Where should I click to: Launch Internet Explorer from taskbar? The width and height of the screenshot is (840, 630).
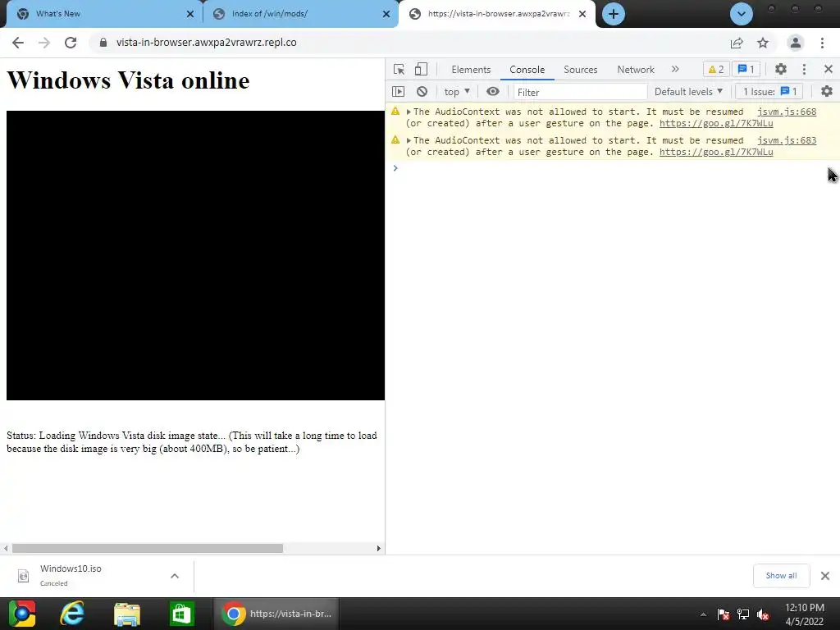pos(72,614)
